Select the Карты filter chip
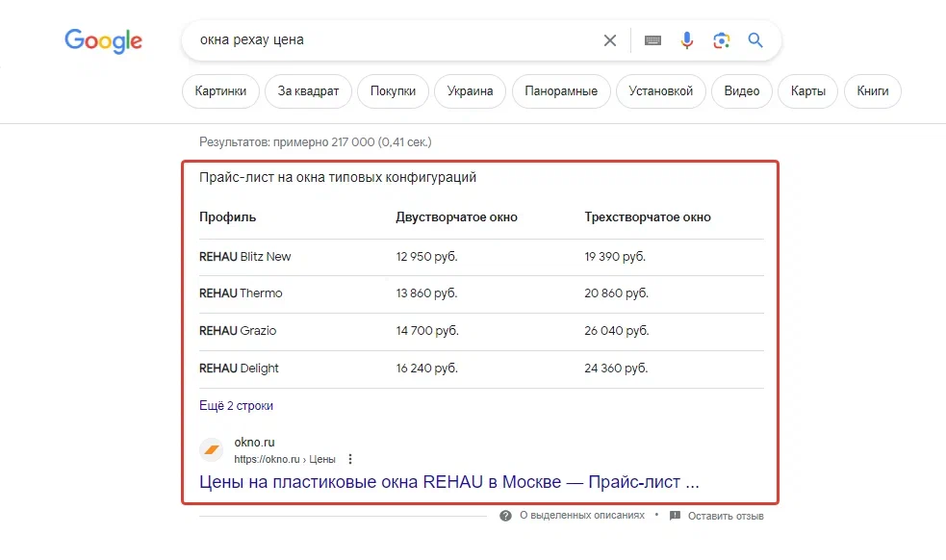Screen dimensions: 946x560 point(807,91)
